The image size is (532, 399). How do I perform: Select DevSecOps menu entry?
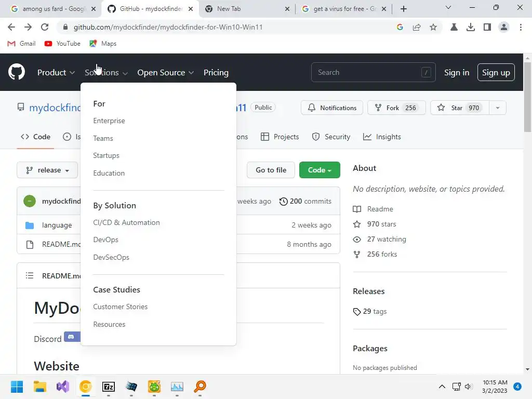coord(111,257)
